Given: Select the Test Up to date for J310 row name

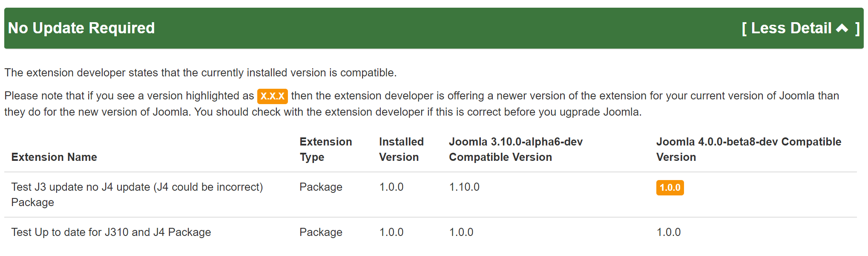Looking at the screenshot, I should pos(111,232).
